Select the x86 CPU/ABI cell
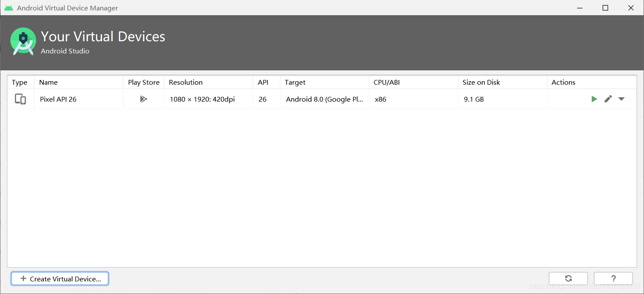644x294 pixels. coord(413,99)
